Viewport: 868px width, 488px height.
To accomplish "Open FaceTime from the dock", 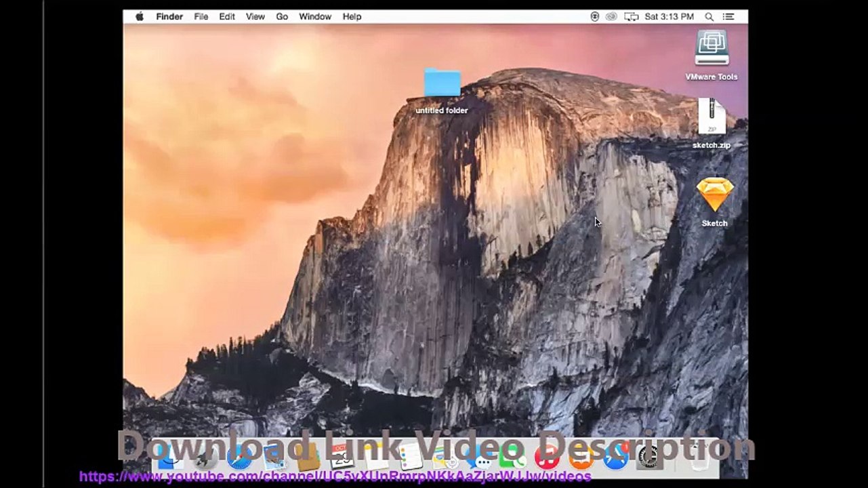I will click(512, 457).
